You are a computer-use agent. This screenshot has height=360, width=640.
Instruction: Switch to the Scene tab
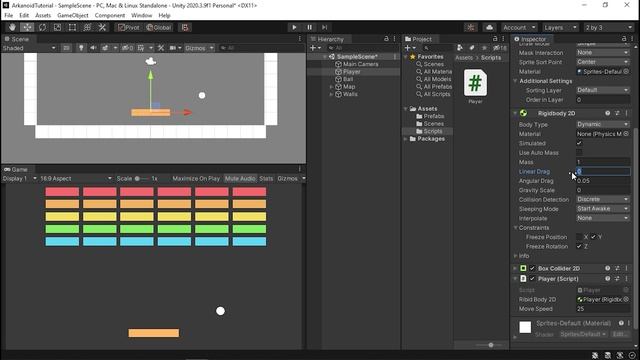click(16, 39)
